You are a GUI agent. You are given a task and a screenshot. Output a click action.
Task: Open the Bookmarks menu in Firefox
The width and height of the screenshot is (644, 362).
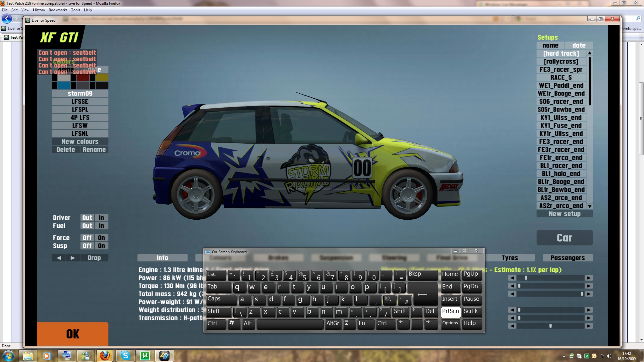pyautogui.click(x=58, y=10)
